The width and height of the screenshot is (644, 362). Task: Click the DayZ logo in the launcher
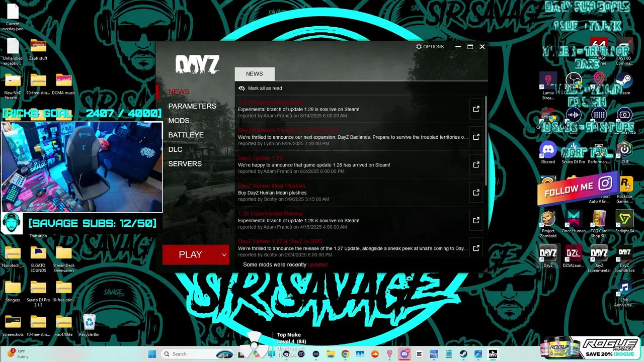tap(197, 65)
